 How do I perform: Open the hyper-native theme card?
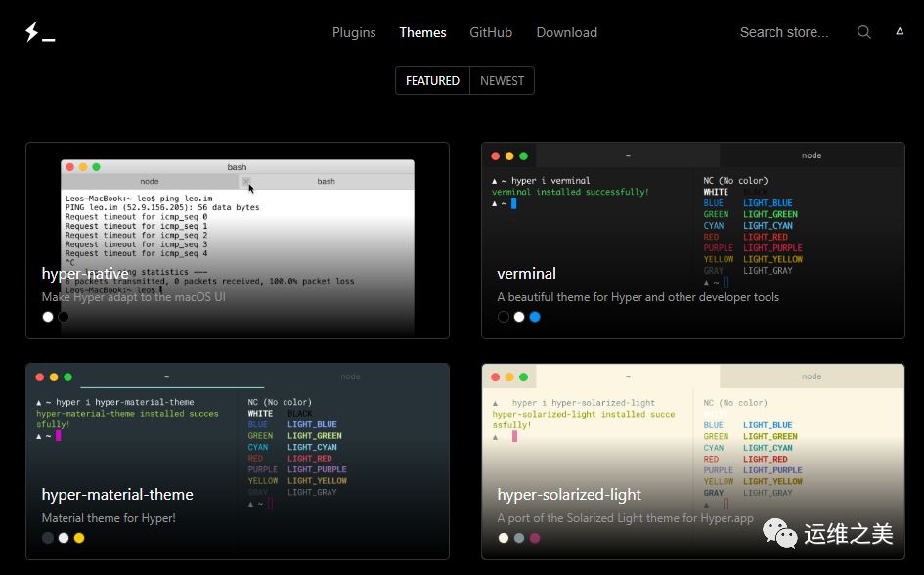pos(237,240)
